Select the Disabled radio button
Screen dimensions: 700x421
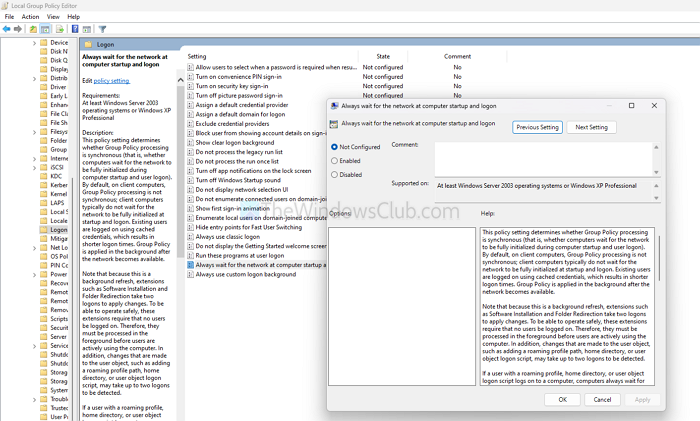[x=334, y=175]
